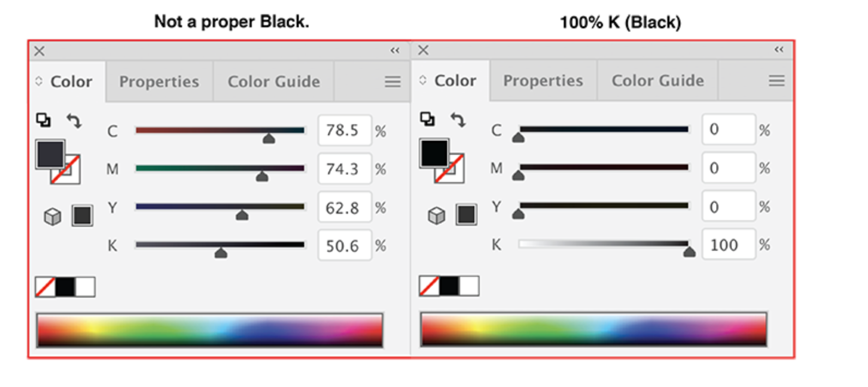The width and height of the screenshot is (868, 387).
Task: Open the hamburger menu in right Color panel
Action: tap(776, 81)
